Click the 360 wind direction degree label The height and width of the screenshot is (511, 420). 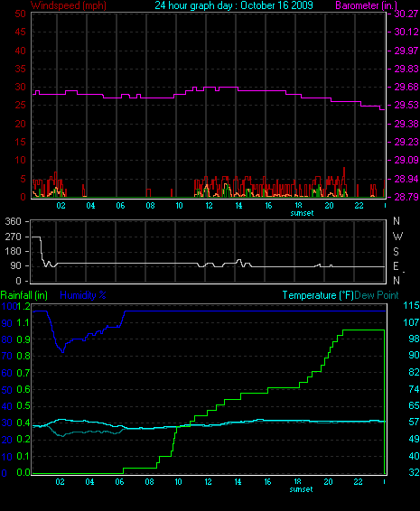13,221
